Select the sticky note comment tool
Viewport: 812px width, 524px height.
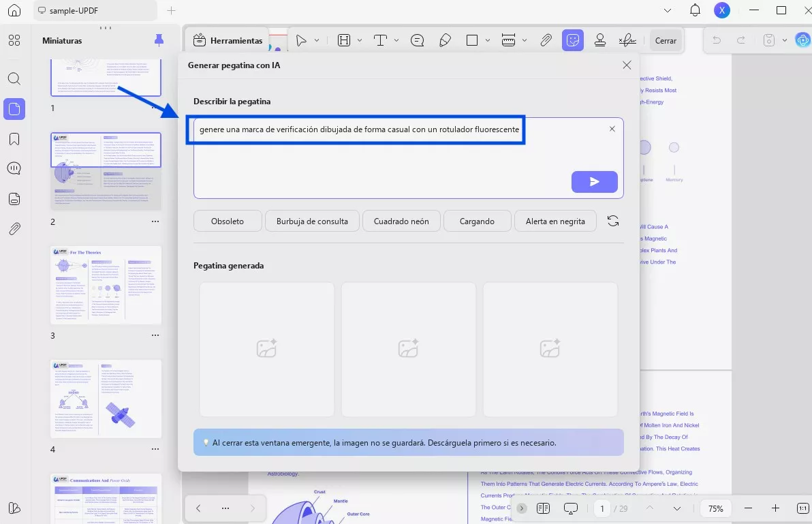(x=417, y=40)
